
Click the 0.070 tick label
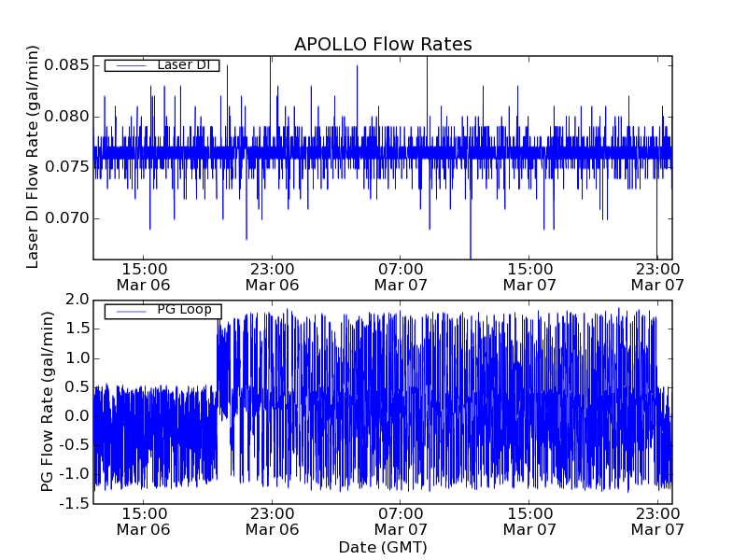66,218
